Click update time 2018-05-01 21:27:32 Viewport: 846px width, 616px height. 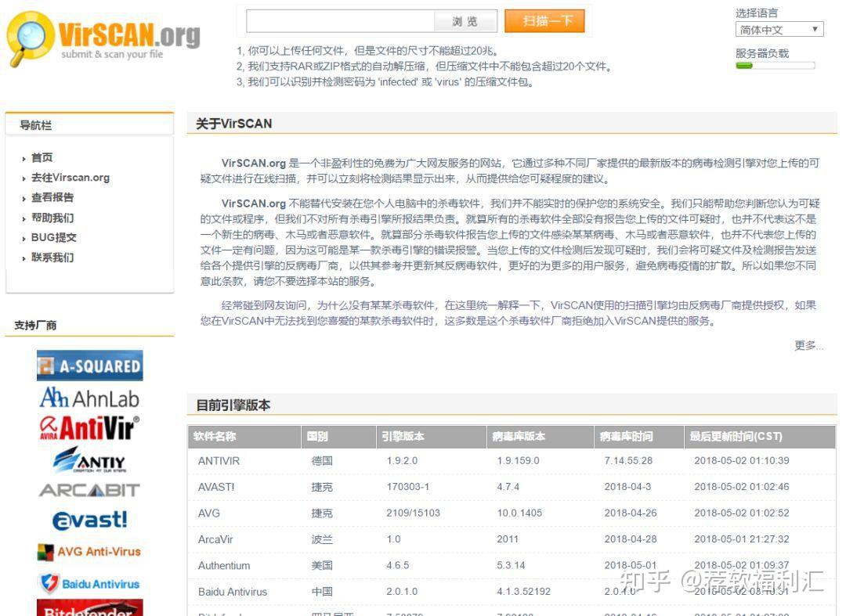click(x=741, y=539)
